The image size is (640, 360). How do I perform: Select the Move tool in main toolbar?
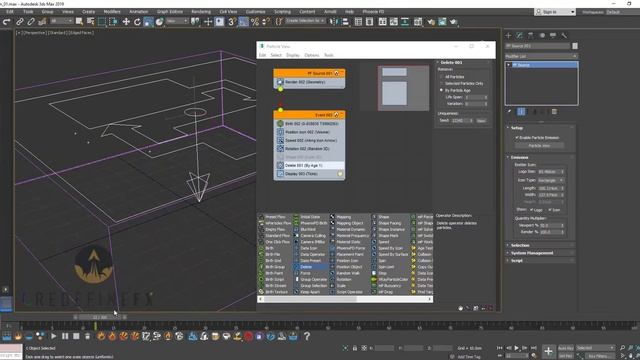pyautogui.click(x=126, y=22)
